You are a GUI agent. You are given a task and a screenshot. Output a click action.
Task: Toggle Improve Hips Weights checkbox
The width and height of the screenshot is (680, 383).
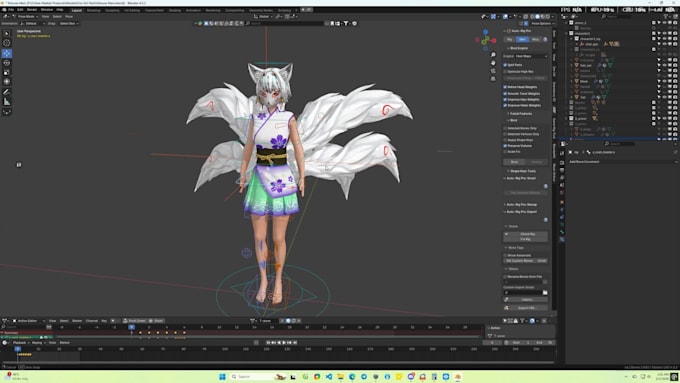pos(505,100)
